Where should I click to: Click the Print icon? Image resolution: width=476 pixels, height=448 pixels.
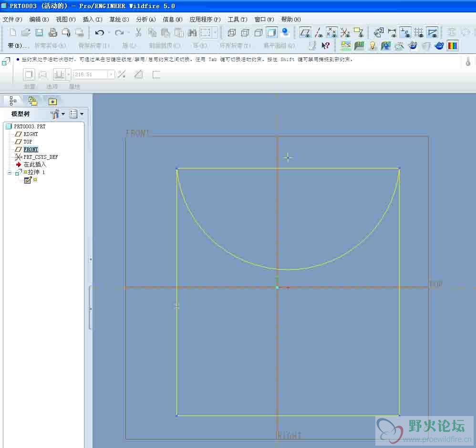pyautogui.click(x=52, y=32)
